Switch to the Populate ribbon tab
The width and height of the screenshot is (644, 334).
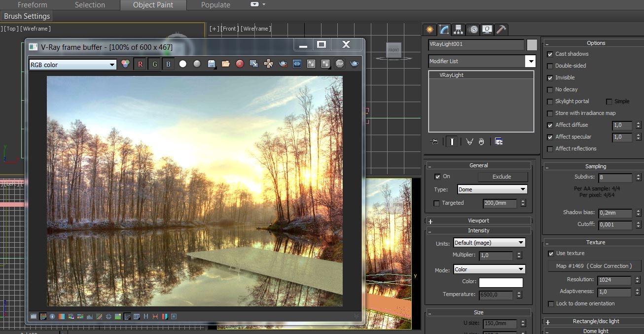click(215, 5)
